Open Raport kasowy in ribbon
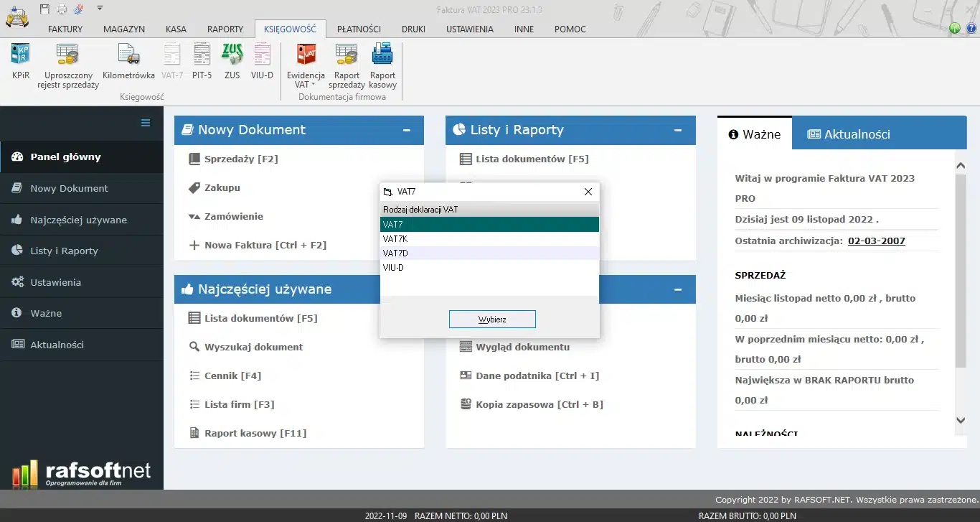Image resolution: width=980 pixels, height=522 pixels. click(x=382, y=61)
